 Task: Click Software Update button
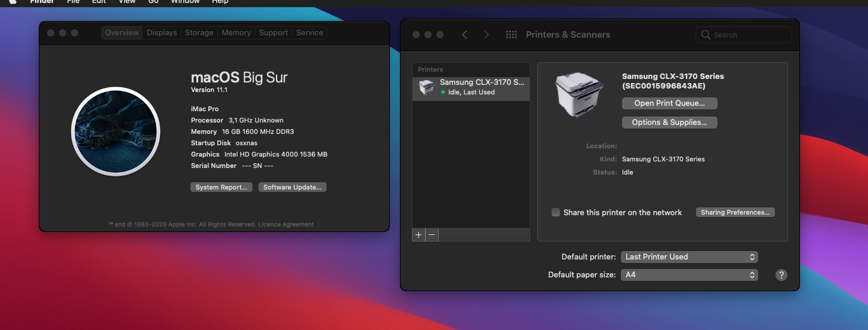(293, 187)
